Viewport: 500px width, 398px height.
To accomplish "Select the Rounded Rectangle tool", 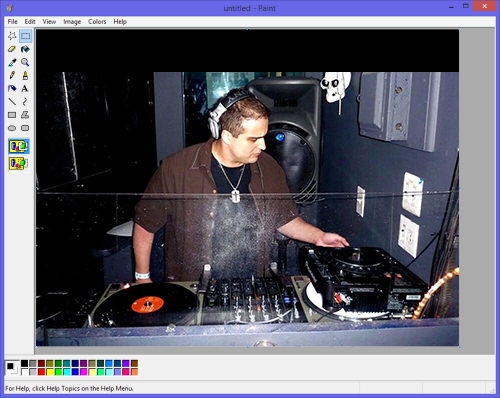I will pos(25,128).
